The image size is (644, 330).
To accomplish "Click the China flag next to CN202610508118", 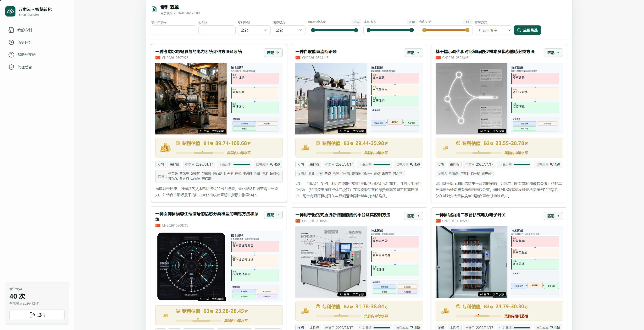I will (298, 58).
